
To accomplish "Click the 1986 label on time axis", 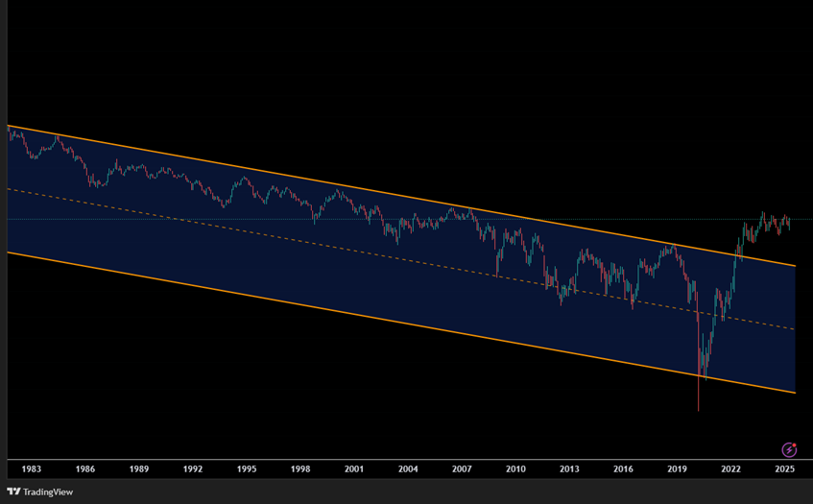I will tap(85, 468).
